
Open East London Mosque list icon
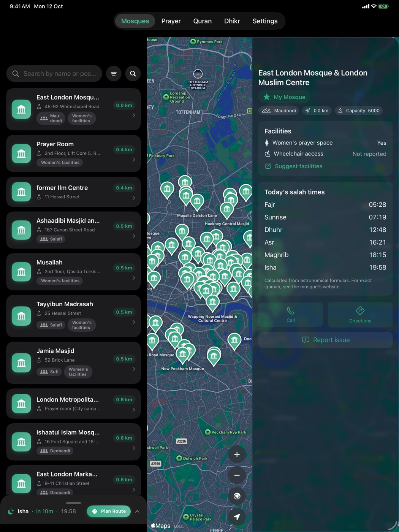coord(21,109)
